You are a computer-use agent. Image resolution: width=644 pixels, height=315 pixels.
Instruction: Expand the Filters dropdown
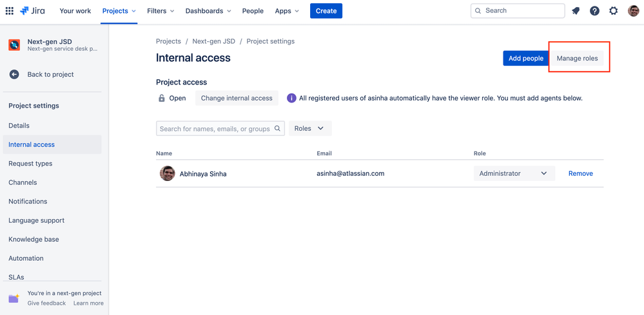(x=161, y=11)
